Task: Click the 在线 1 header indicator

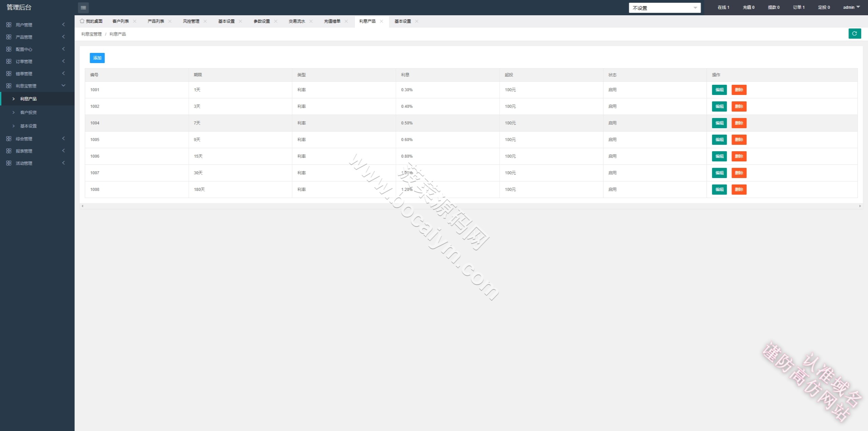Action: click(724, 7)
